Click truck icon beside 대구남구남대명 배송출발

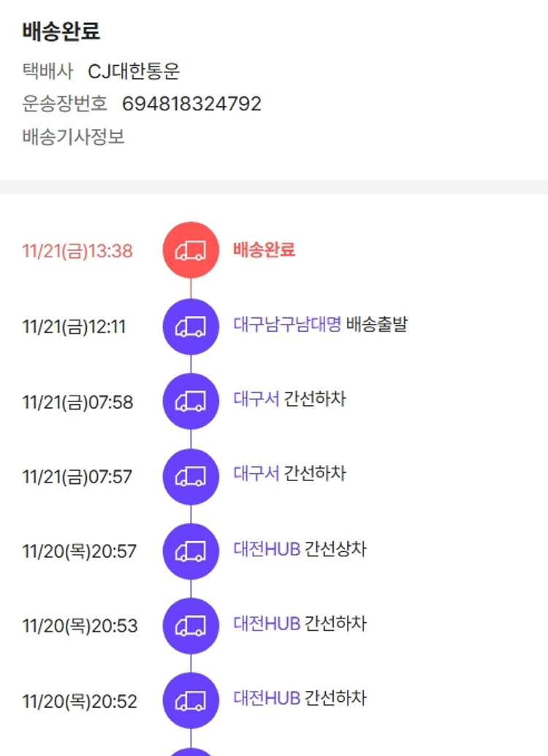191,326
